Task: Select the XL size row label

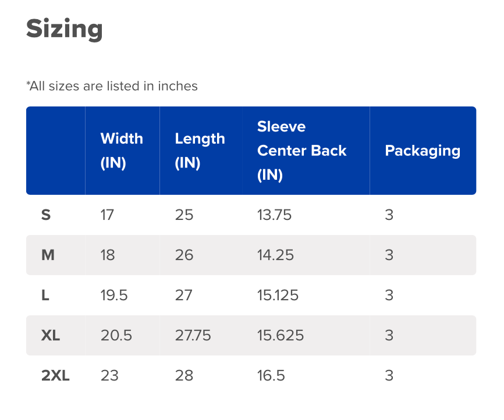Action: pos(51,336)
